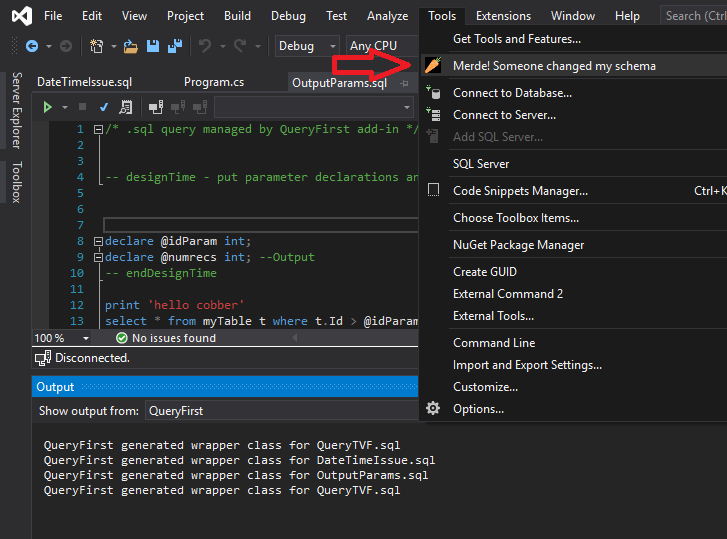
Task: Click the Parse checkmark icon
Action: click(x=104, y=108)
